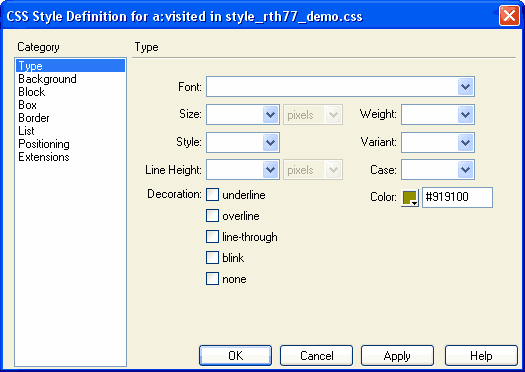Image resolution: width=525 pixels, height=372 pixels.
Task: Toggle the line-through checkbox
Action: (x=212, y=237)
